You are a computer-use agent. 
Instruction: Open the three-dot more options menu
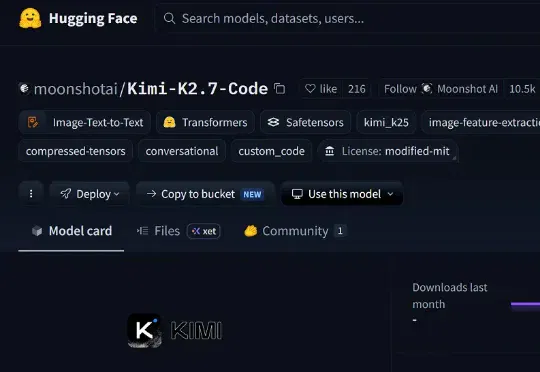click(31, 194)
